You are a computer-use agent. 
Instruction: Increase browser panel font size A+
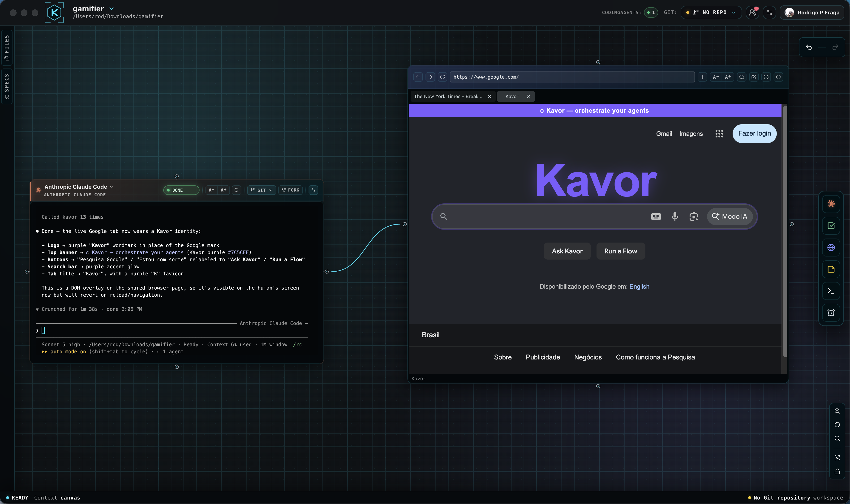[728, 77]
